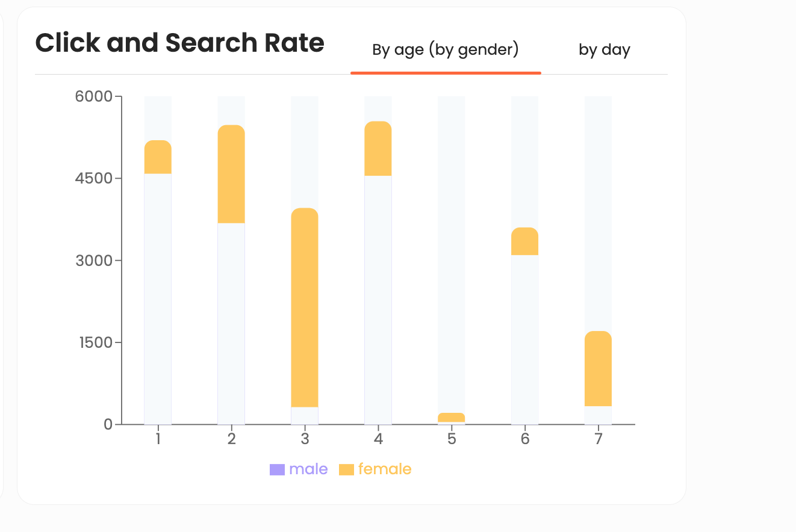Click the y-axis value '1500'

93,342
